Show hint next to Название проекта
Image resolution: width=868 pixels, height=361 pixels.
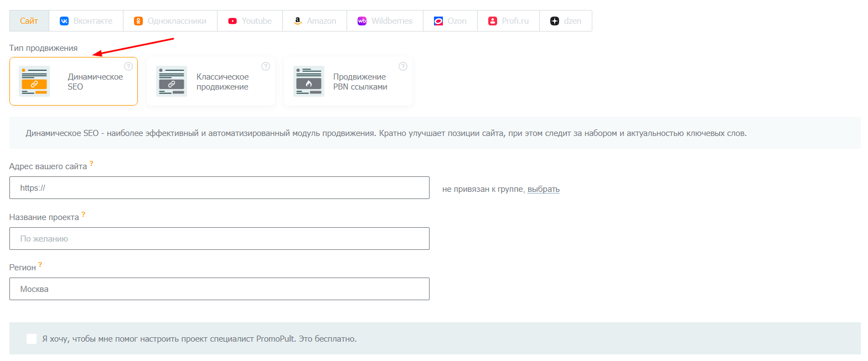pyautogui.click(x=83, y=214)
